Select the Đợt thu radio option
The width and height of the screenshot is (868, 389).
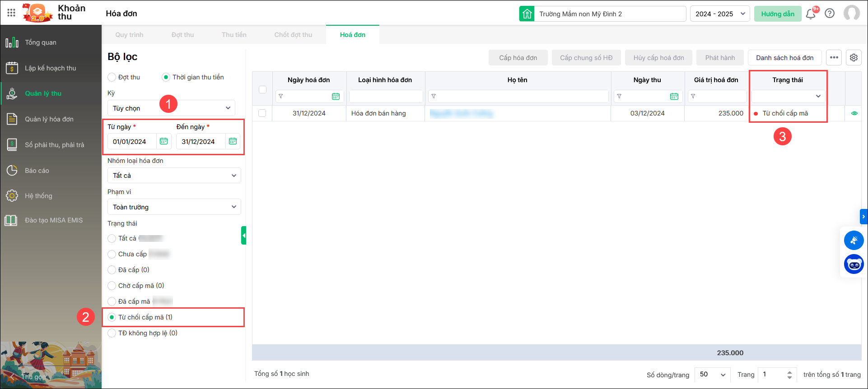(x=112, y=77)
